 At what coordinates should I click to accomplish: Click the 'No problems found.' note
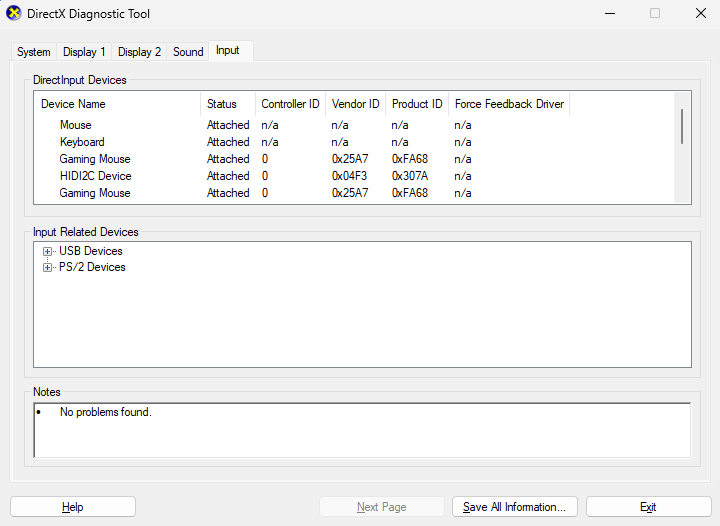click(x=106, y=412)
